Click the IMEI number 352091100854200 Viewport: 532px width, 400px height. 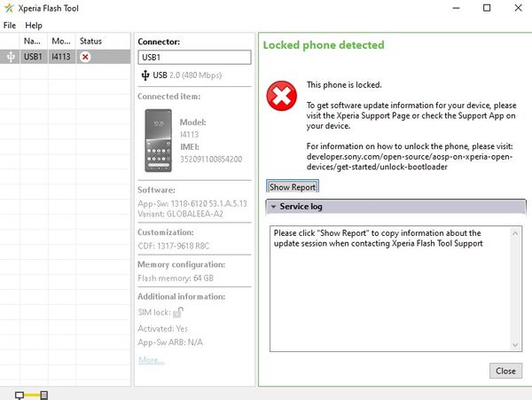[x=211, y=159]
